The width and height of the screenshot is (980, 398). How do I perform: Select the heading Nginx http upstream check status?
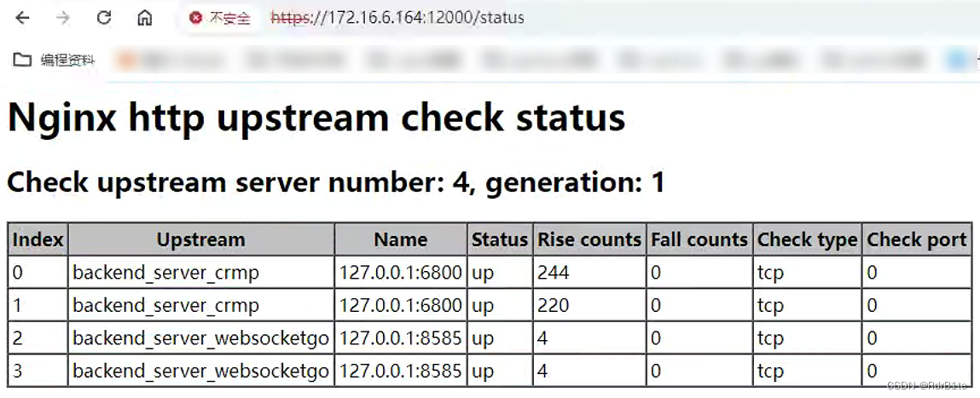[316, 117]
